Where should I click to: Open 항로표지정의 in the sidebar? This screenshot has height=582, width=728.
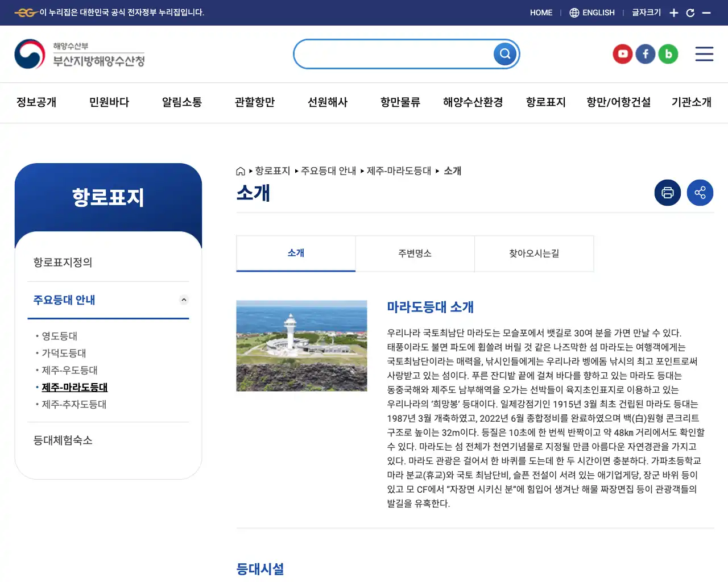tap(63, 262)
